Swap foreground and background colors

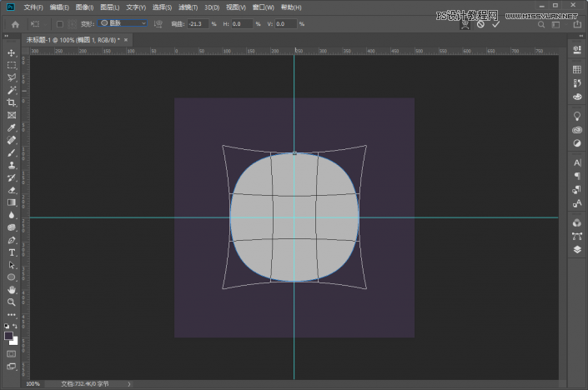[x=16, y=327]
